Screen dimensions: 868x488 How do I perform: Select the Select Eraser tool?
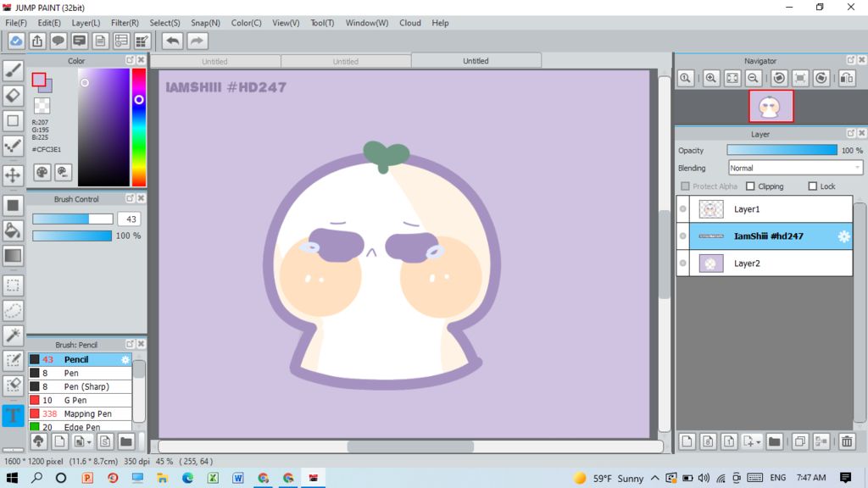[x=13, y=385]
